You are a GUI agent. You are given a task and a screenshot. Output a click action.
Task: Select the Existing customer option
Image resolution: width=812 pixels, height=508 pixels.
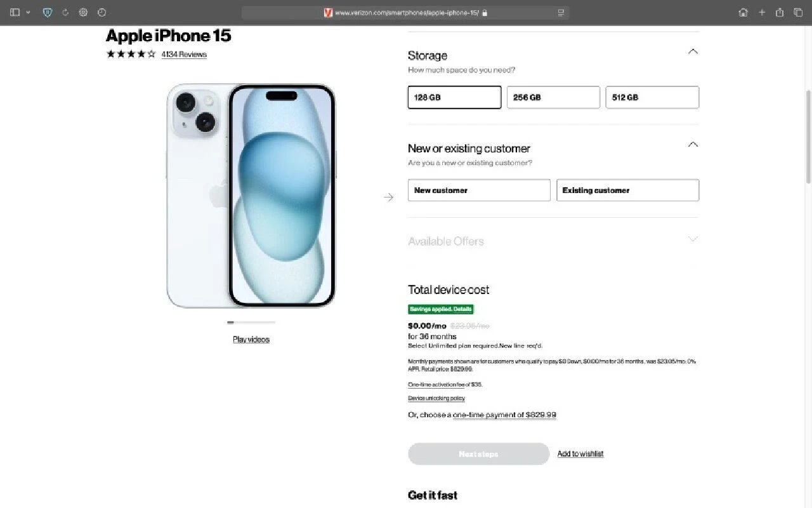point(627,190)
